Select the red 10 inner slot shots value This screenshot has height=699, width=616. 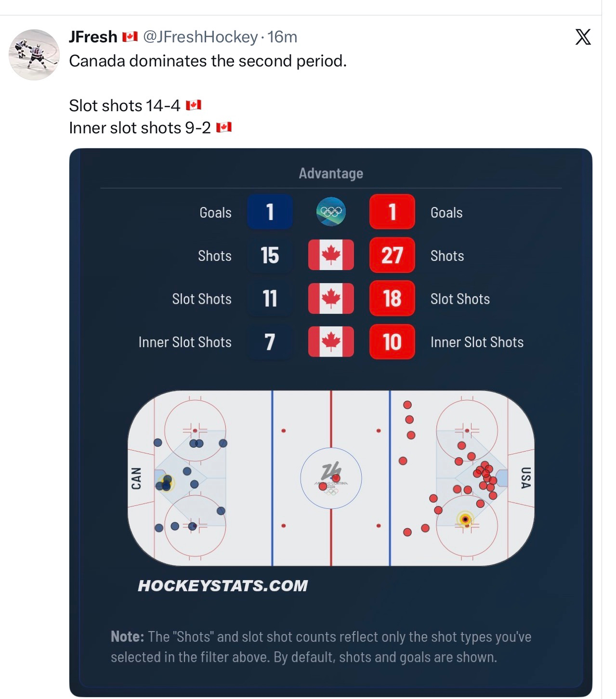click(x=392, y=342)
